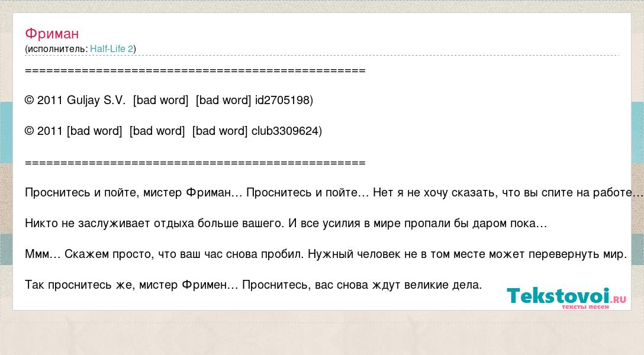Click the first row of equal signs
The height and width of the screenshot is (355, 644).
coord(195,70)
